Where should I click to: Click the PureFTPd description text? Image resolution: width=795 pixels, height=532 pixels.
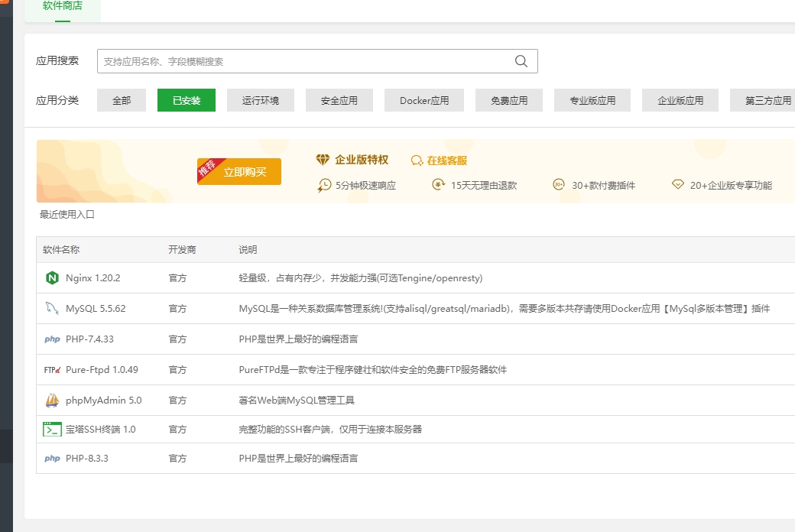click(x=373, y=370)
